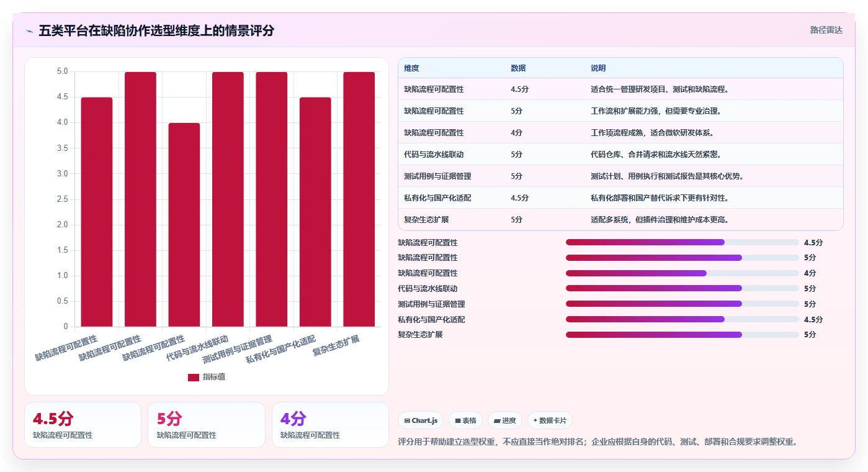Click the 私有化与国产化适配 bar in chart

(315, 212)
